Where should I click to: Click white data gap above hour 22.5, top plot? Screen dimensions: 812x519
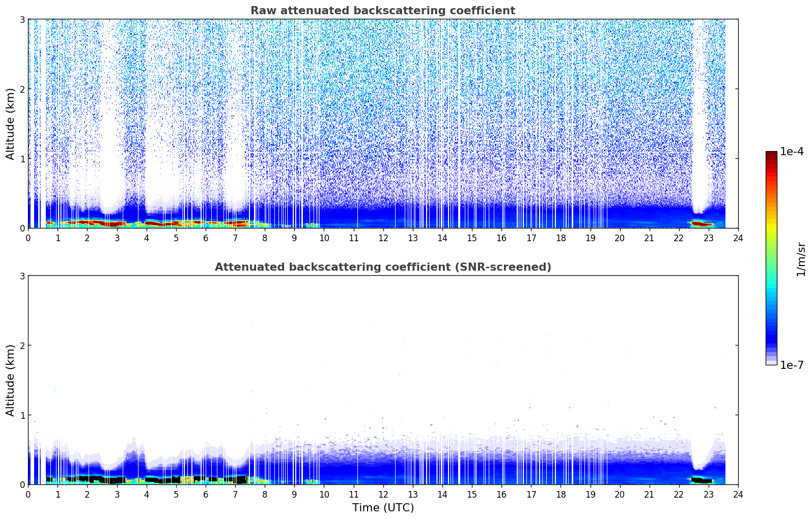click(699, 127)
